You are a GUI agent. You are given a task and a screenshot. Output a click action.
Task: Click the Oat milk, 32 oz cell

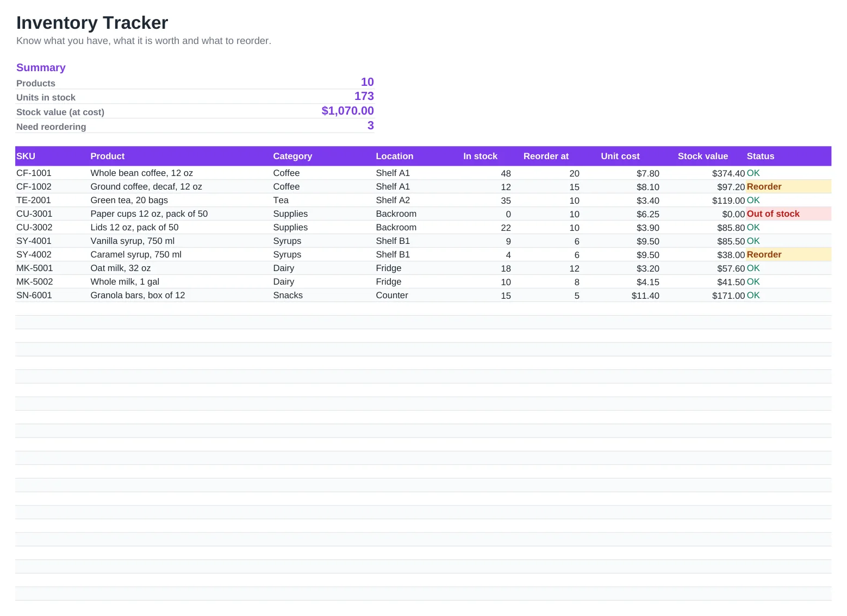[121, 268]
